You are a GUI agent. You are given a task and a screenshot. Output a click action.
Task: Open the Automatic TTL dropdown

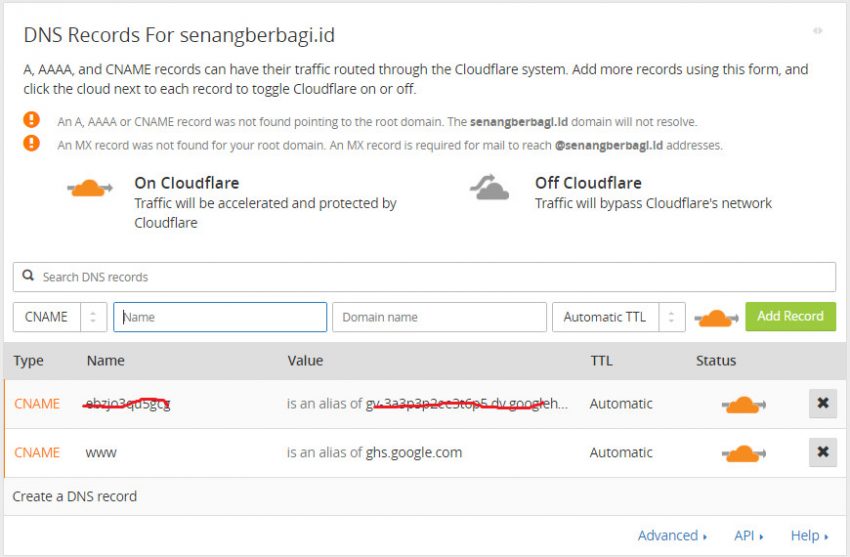[x=618, y=317]
